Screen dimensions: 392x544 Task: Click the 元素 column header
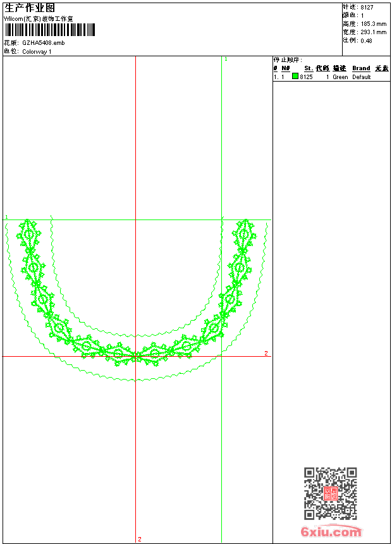point(381,68)
